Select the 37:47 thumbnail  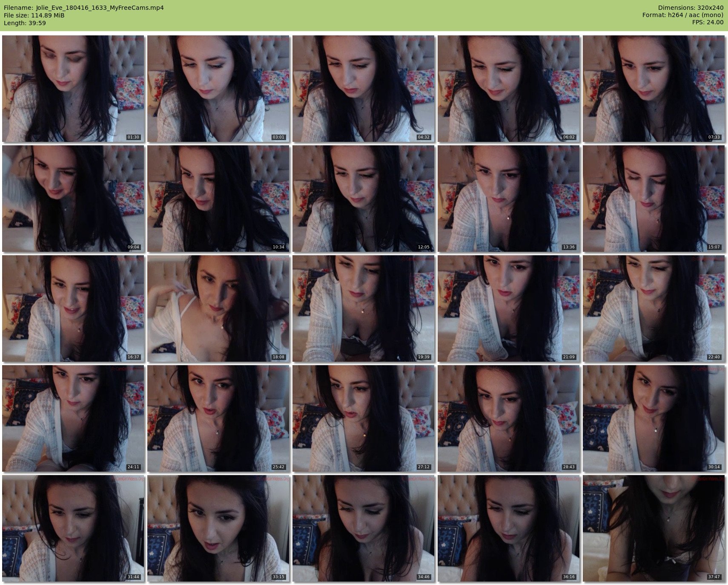[654, 528]
